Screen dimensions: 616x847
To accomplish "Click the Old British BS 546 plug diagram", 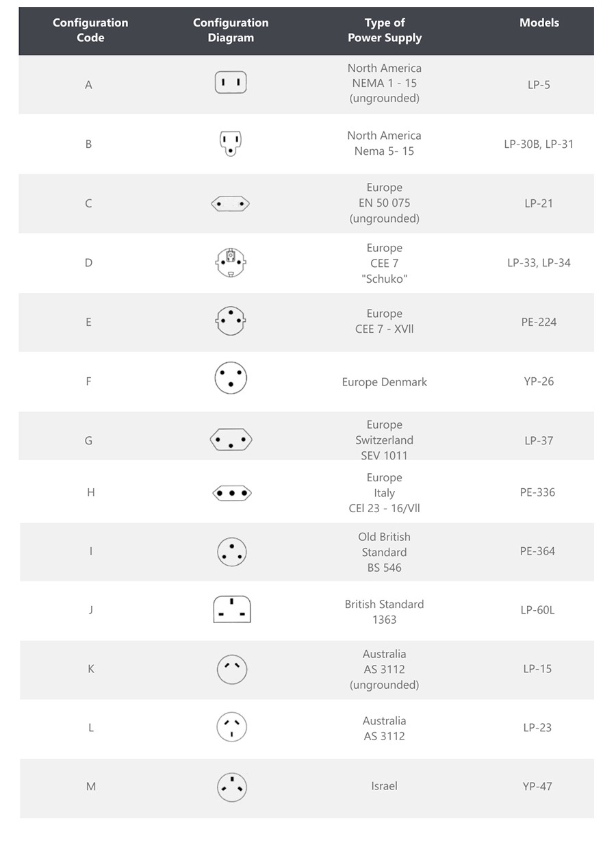I will click(232, 551).
